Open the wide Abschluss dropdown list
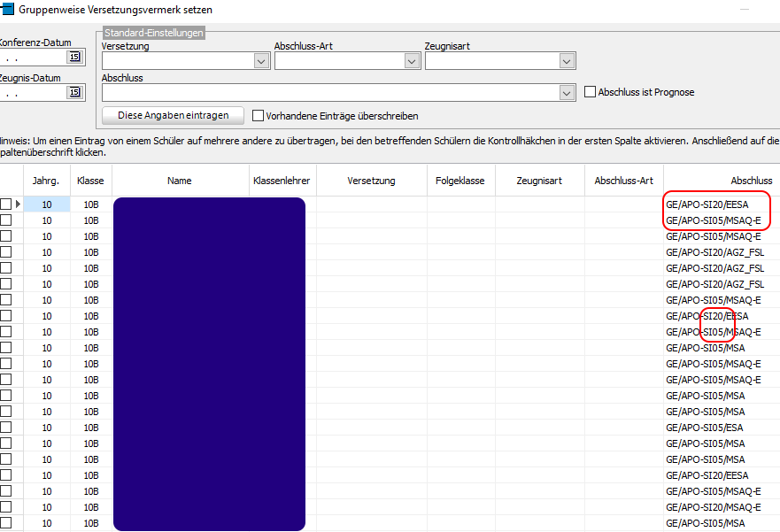 point(567,93)
